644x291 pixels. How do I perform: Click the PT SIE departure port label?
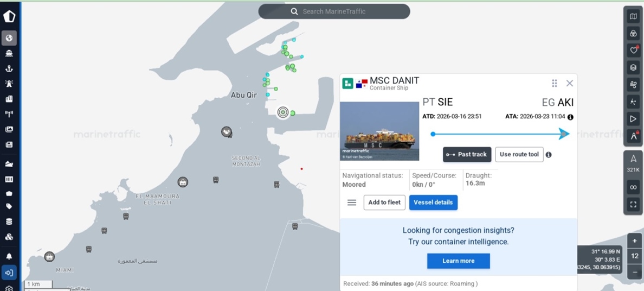pyautogui.click(x=437, y=102)
